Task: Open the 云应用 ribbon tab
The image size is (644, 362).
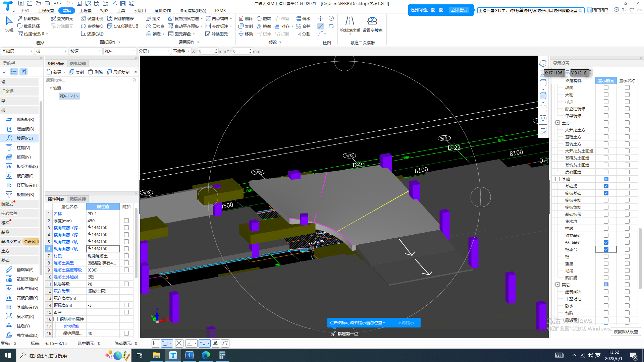Action: [140, 10]
